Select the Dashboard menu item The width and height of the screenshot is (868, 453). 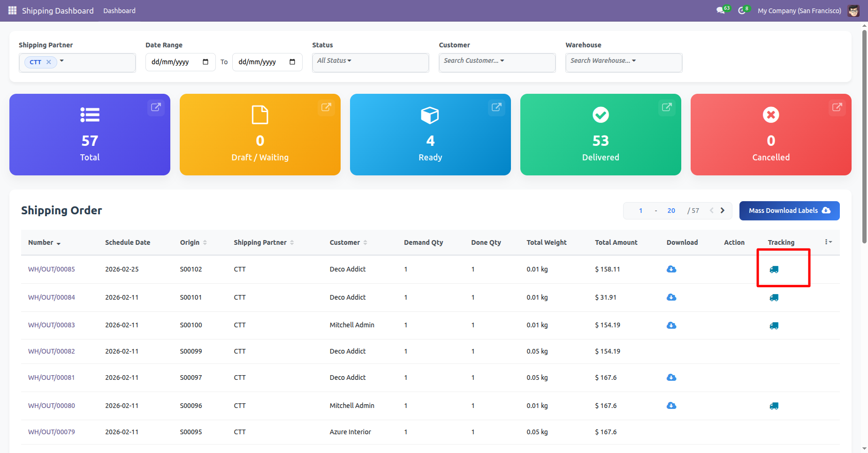click(x=119, y=10)
